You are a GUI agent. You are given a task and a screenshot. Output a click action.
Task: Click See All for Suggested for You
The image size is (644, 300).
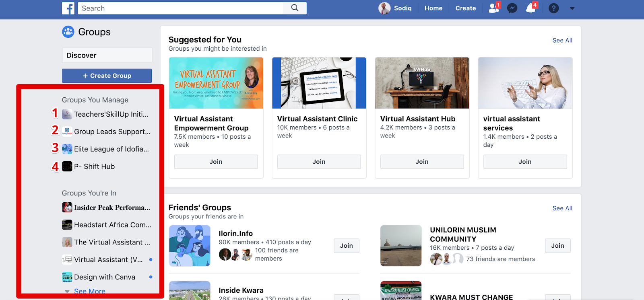pyautogui.click(x=562, y=40)
